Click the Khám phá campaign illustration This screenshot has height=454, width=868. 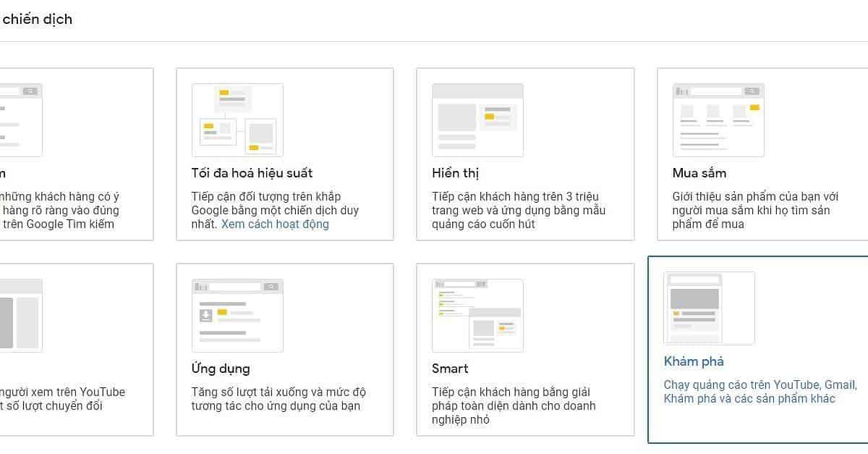coord(709,308)
